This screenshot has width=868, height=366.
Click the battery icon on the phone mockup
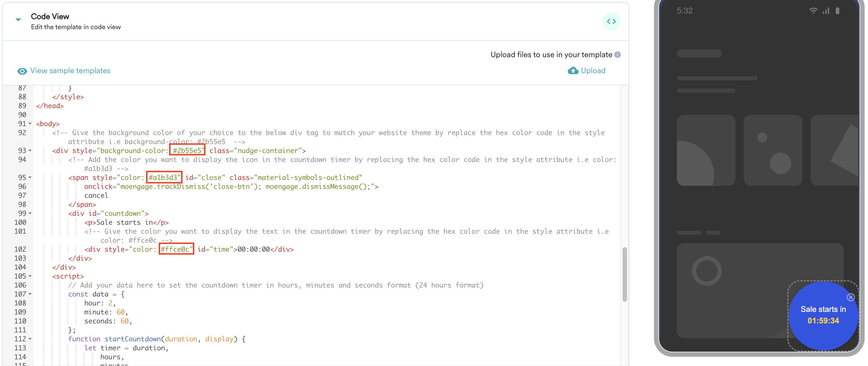[x=838, y=10]
